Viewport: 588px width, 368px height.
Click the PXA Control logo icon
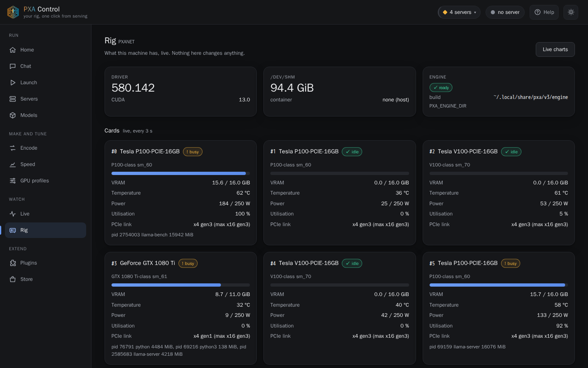pyautogui.click(x=13, y=12)
